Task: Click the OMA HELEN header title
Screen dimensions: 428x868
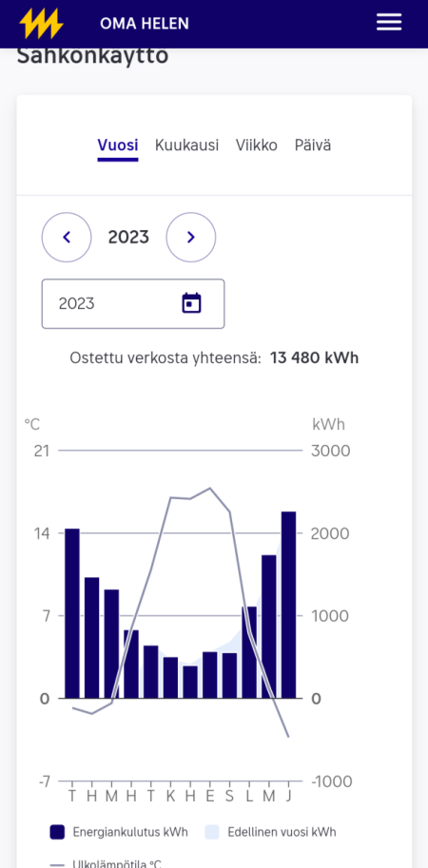Action: click(x=145, y=24)
